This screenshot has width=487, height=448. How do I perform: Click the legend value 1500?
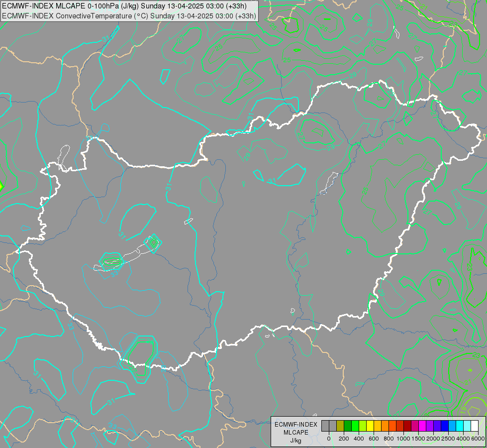click(418, 439)
